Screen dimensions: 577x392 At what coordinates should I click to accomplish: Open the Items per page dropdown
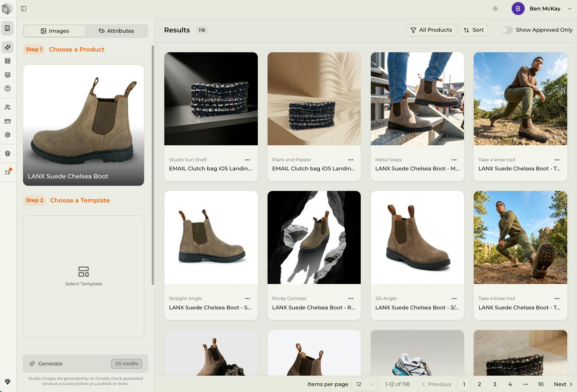[x=365, y=384]
